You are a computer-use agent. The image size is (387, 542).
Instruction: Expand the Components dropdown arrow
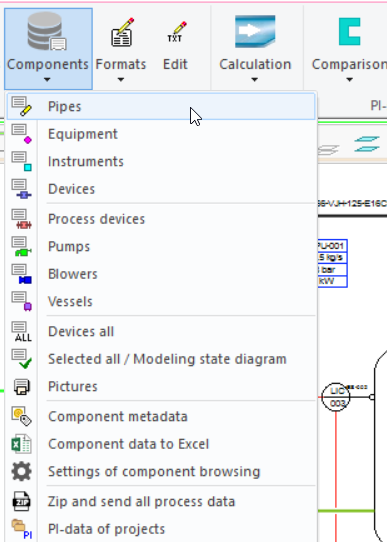47,80
